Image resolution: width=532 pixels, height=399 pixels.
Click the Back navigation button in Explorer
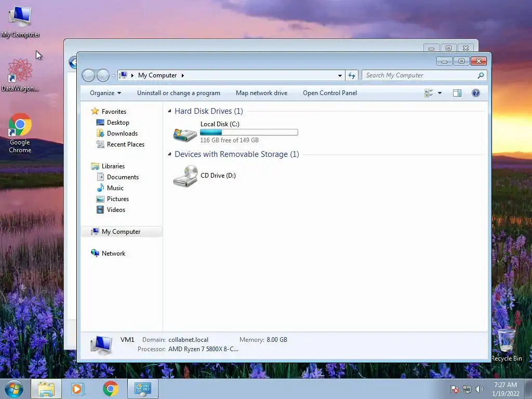pyautogui.click(x=88, y=75)
